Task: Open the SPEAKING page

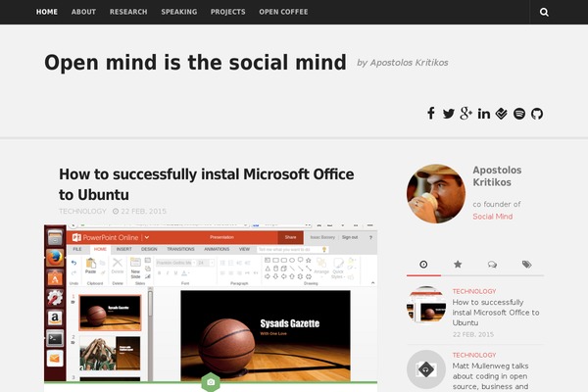Action: pos(179,12)
